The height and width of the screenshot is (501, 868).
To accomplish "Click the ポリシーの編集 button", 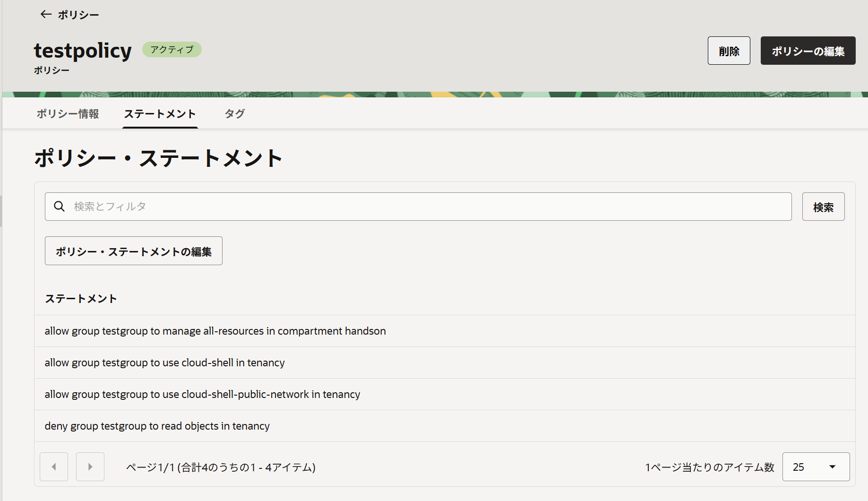I will pos(808,51).
